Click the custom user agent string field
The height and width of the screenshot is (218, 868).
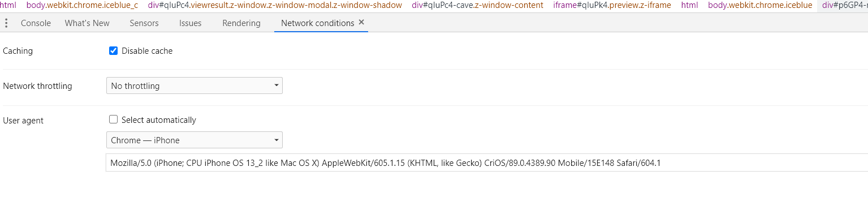pos(486,163)
